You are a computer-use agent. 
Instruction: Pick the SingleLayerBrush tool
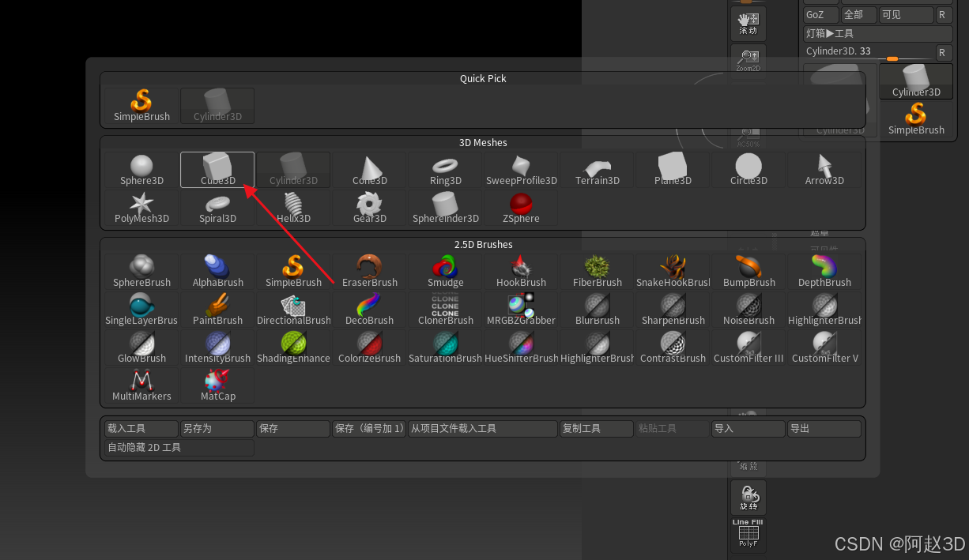141,310
